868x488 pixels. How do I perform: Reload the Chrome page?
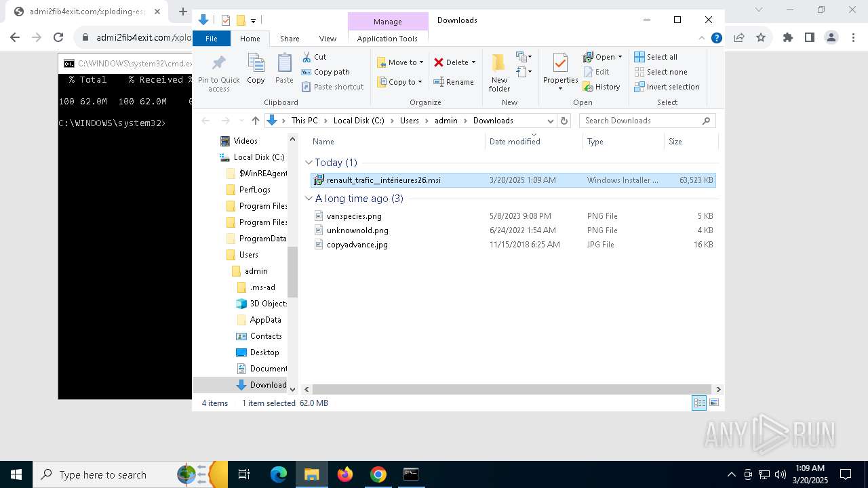(58, 38)
